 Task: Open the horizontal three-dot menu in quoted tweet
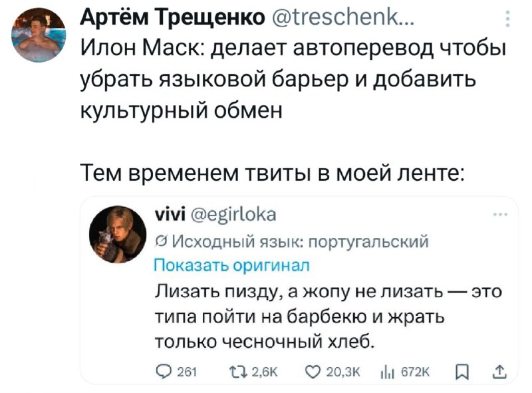(499, 215)
